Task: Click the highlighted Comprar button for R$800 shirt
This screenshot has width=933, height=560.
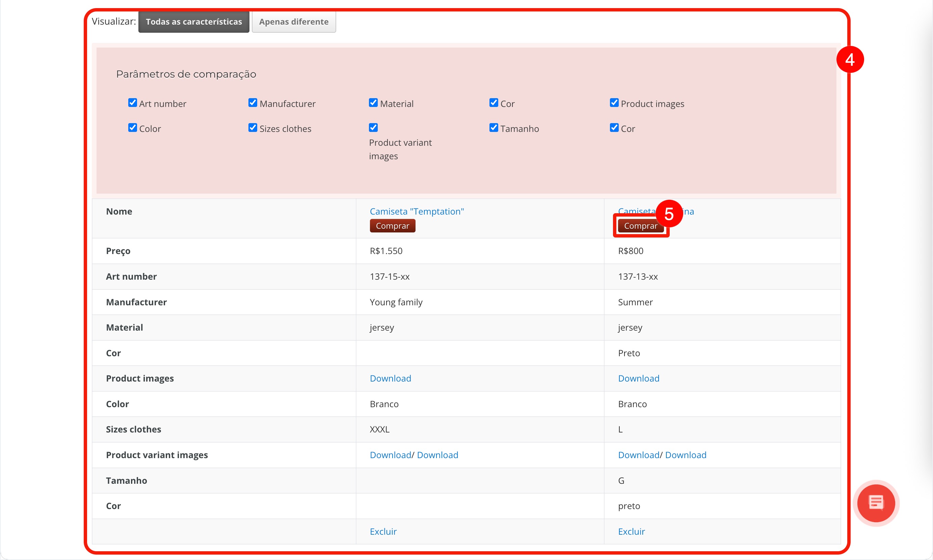Action: coord(640,226)
